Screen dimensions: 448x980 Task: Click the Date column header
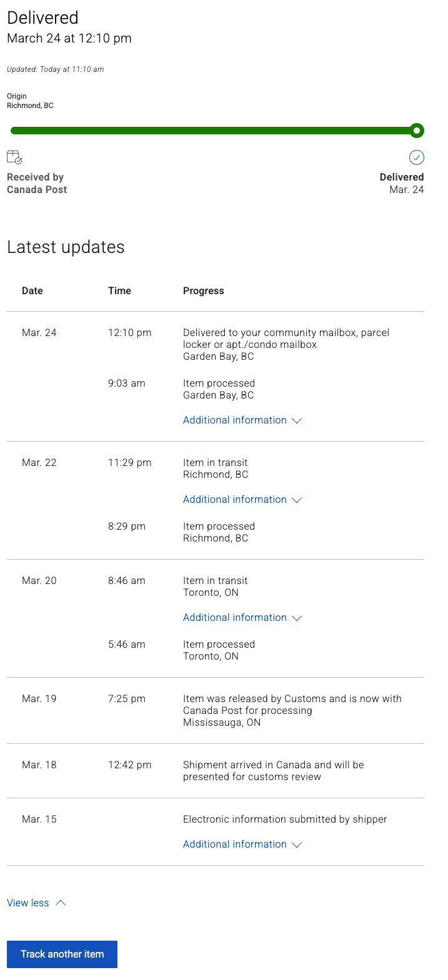tap(32, 291)
